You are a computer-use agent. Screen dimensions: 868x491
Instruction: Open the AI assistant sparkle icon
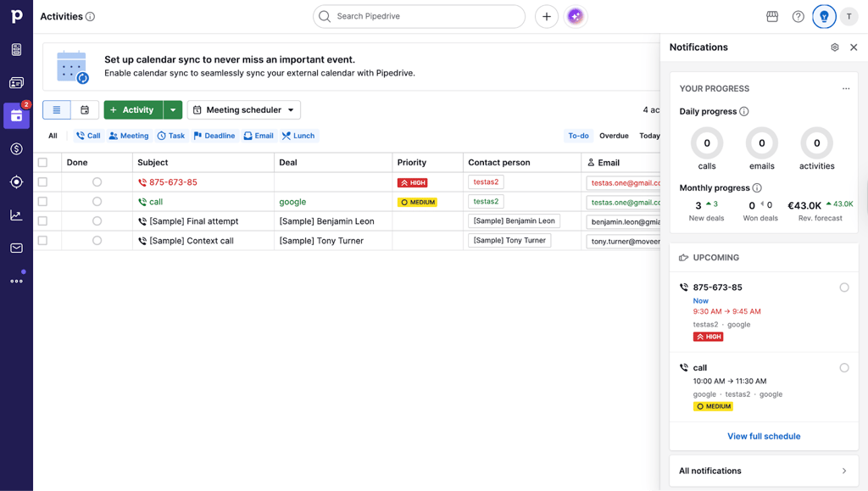pyautogui.click(x=576, y=17)
